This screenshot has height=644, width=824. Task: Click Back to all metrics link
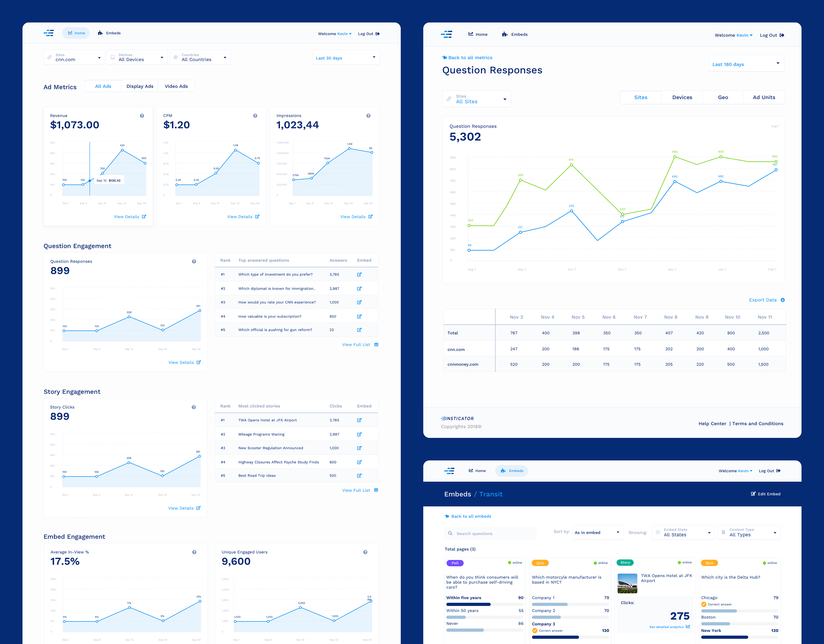click(467, 58)
